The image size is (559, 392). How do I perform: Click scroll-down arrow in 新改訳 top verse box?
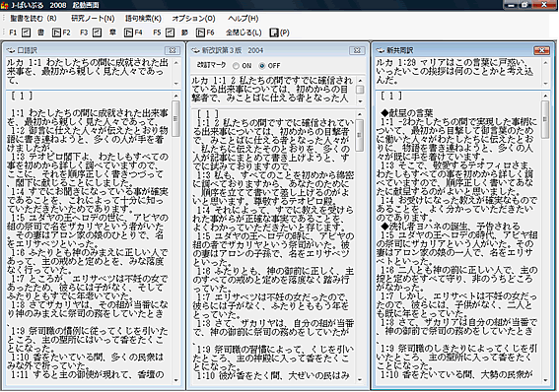click(x=360, y=101)
